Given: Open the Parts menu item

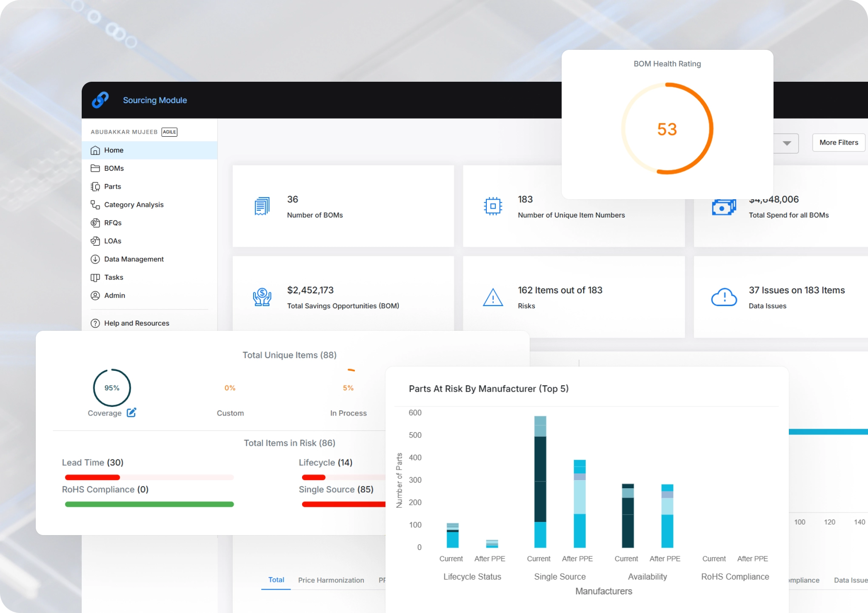Looking at the screenshot, I should (149, 186).
